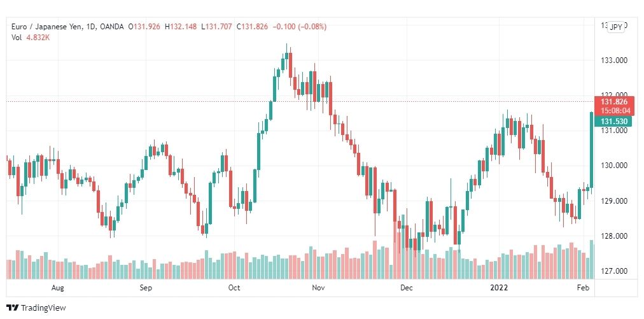Click the 127.000 price scale label
The image size is (644, 319).
point(613,271)
